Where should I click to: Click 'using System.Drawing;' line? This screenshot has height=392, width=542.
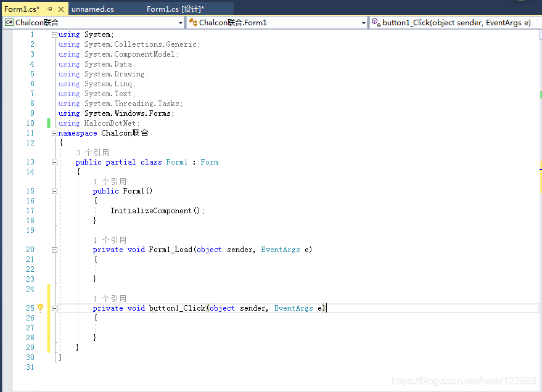coord(103,74)
